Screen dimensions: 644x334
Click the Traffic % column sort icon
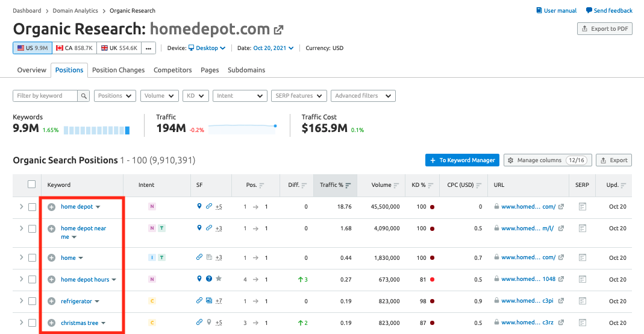tap(348, 185)
